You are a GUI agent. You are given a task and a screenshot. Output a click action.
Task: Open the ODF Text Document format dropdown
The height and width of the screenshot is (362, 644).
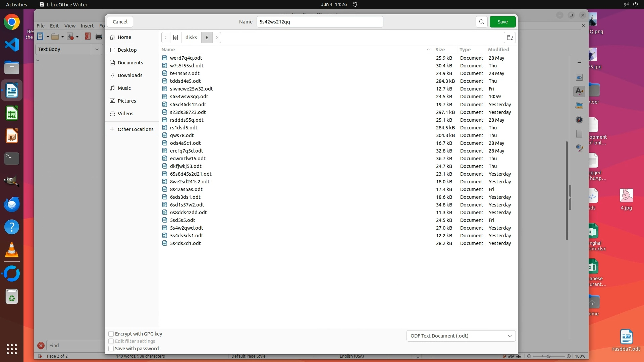click(461, 336)
